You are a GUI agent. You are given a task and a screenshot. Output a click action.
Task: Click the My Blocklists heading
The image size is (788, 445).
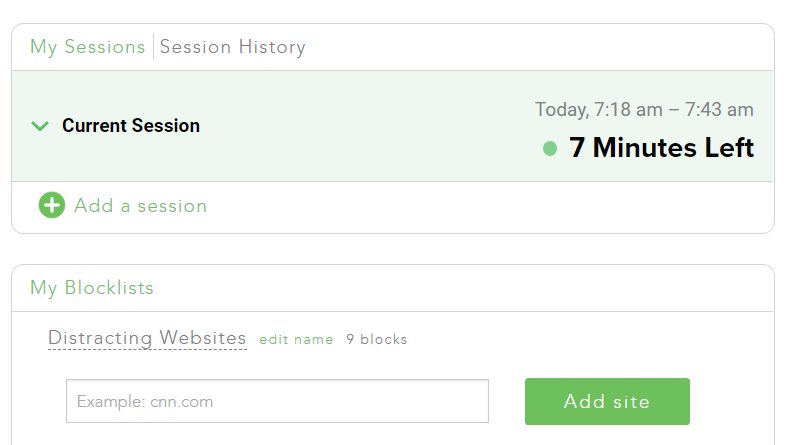(92, 288)
